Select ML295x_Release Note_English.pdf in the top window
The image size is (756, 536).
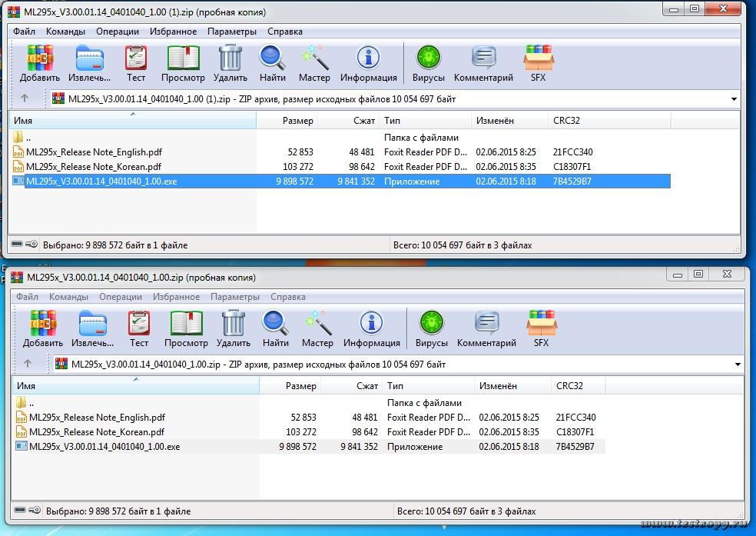94,152
